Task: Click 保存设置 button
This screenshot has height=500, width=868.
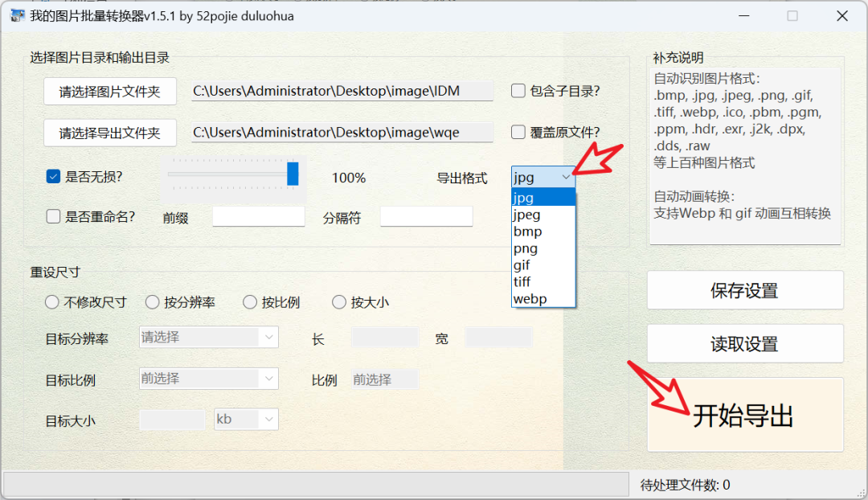Action: (x=745, y=290)
